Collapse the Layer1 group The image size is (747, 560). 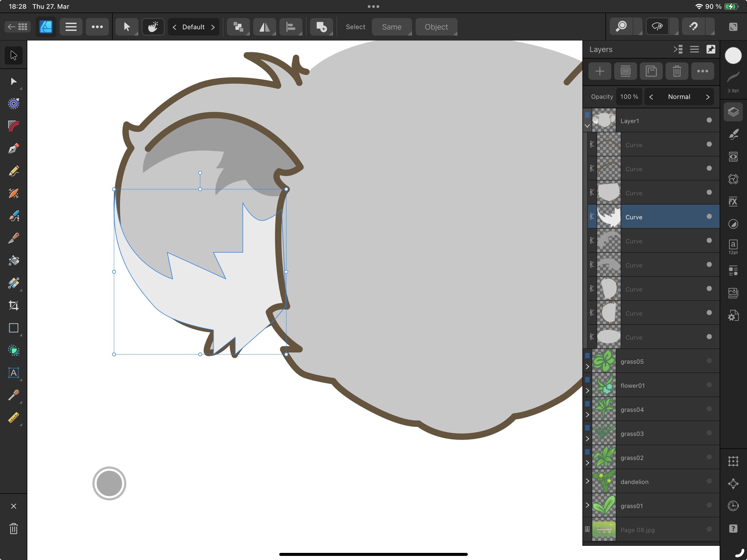click(x=587, y=126)
